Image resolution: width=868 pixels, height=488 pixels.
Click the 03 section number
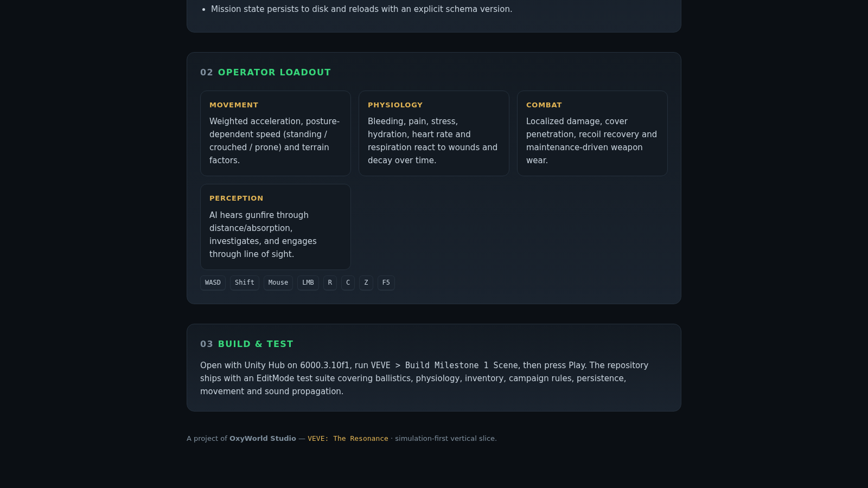207,344
